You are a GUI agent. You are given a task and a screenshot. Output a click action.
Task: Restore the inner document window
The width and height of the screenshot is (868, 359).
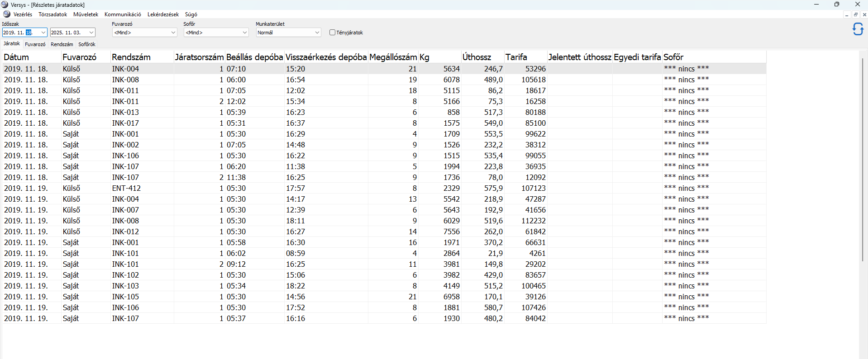click(x=855, y=15)
